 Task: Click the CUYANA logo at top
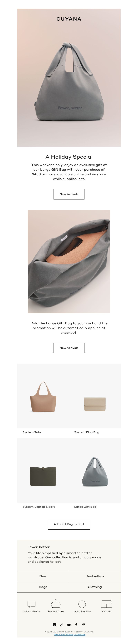click(69, 19)
